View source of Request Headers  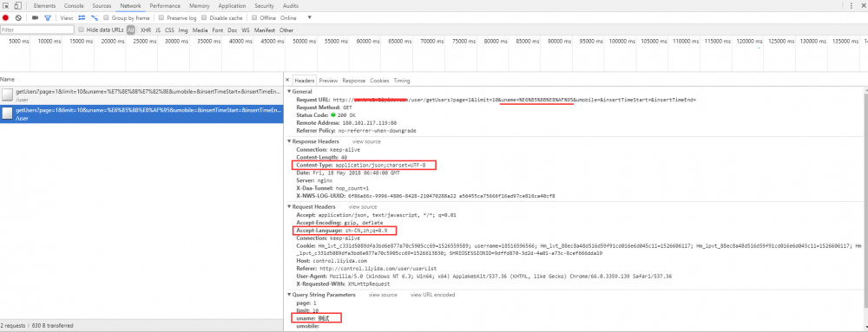(x=363, y=206)
